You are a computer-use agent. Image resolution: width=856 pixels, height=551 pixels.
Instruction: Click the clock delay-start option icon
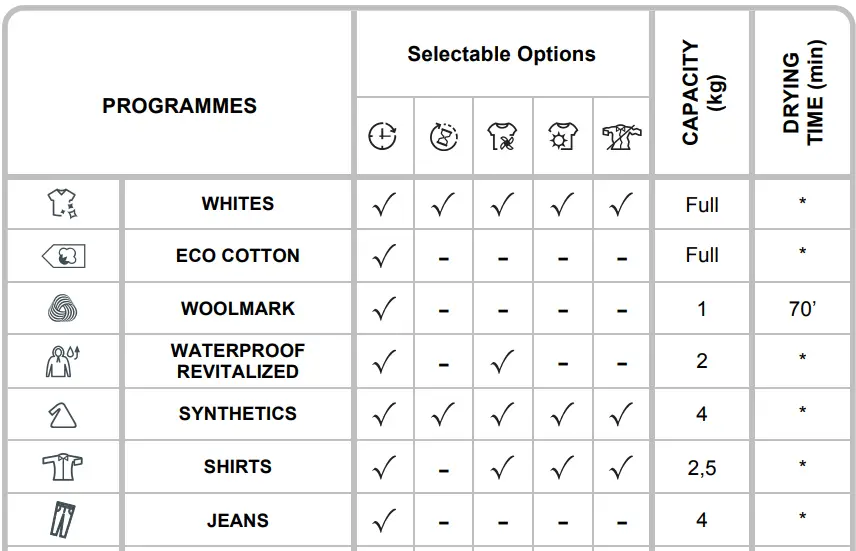[383, 136]
